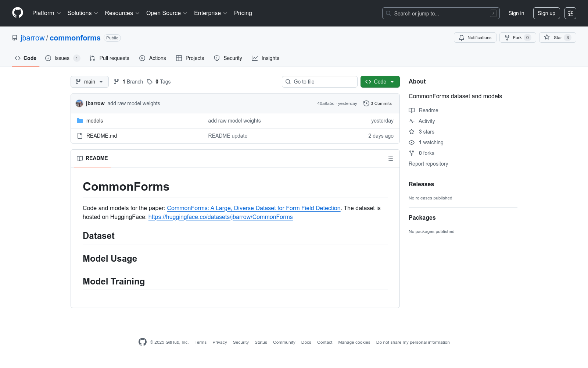Open the main branch selector dropdown

pos(90,82)
